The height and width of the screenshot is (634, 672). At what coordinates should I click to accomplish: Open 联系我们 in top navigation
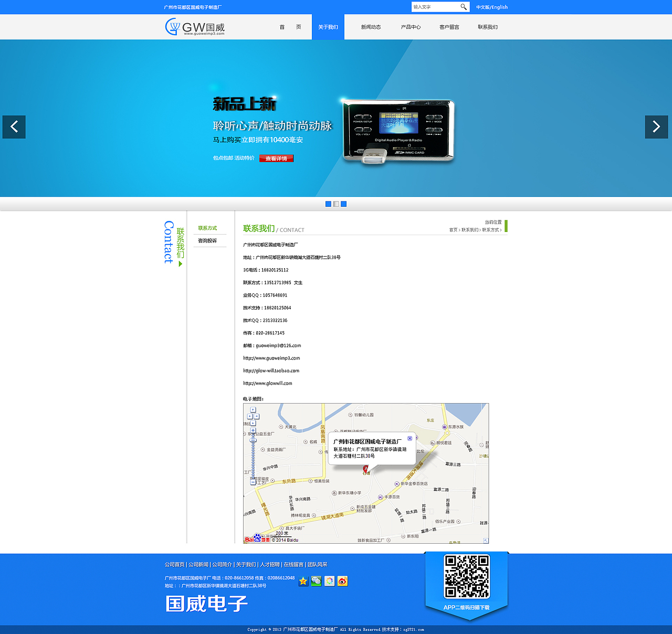tap(488, 27)
